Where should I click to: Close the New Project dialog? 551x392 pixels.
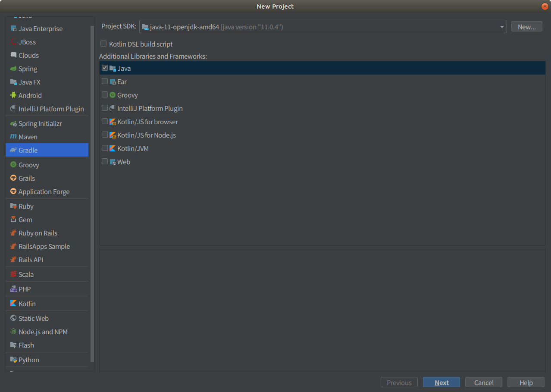click(545, 6)
